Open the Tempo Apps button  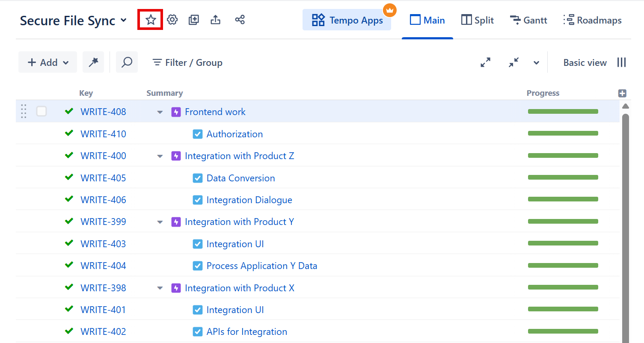347,20
